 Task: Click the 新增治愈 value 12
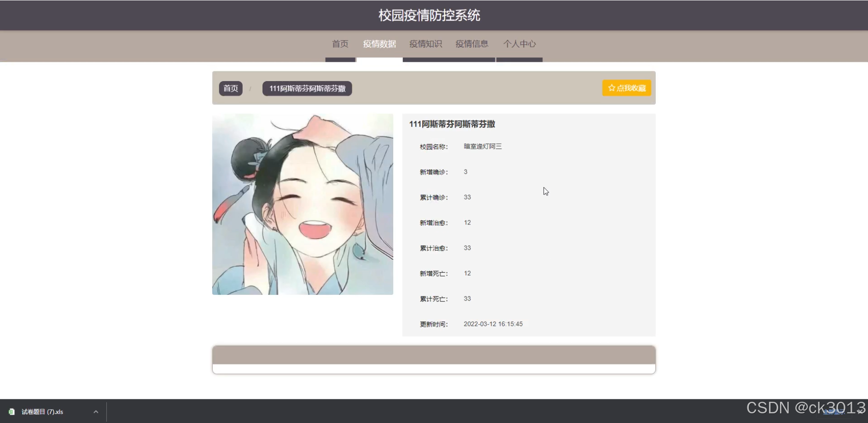(x=467, y=223)
